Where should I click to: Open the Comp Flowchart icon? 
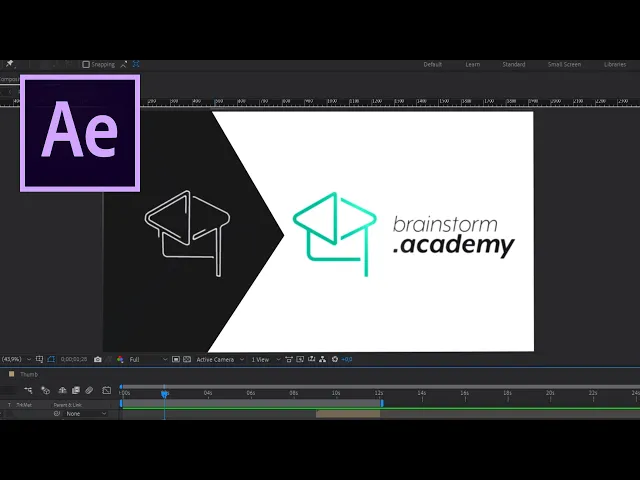pyautogui.click(x=322, y=359)
